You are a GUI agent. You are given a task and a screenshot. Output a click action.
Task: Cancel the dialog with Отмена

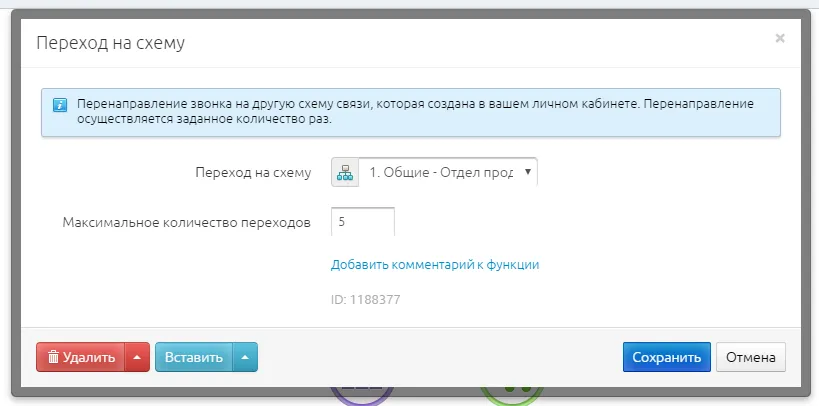tap(751, 357)
